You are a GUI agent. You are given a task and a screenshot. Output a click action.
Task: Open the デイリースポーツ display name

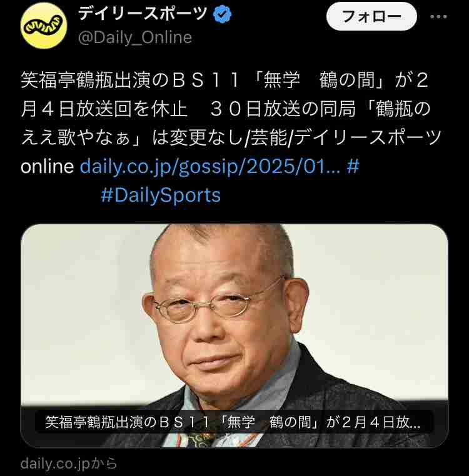(x=143, y=14)
